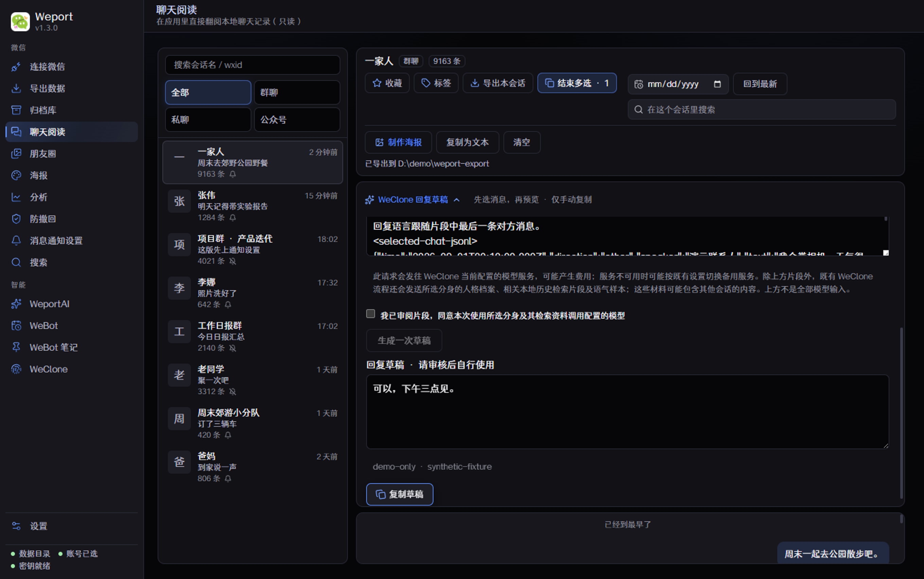
Task: Open WeBot 笔记 in the sidebar
Action: pyautogui.click(x=72, y=347)
